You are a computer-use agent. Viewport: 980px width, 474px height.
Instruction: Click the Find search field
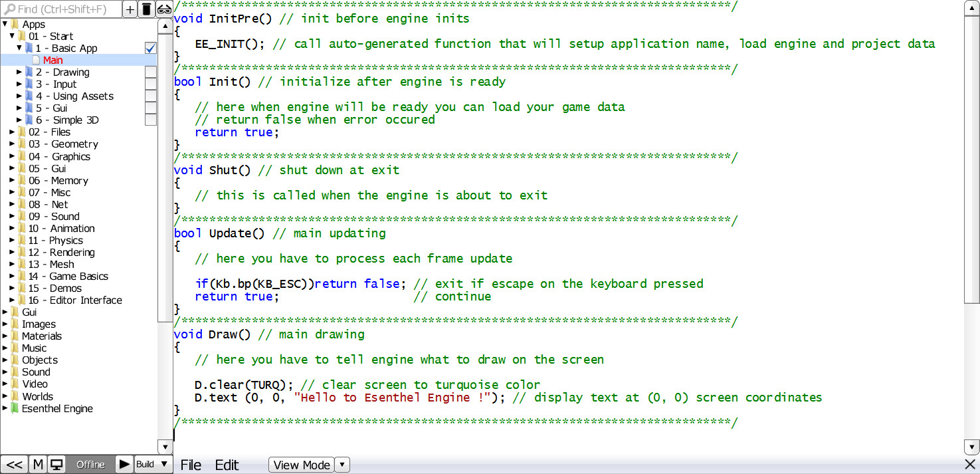tap(66, 9)
